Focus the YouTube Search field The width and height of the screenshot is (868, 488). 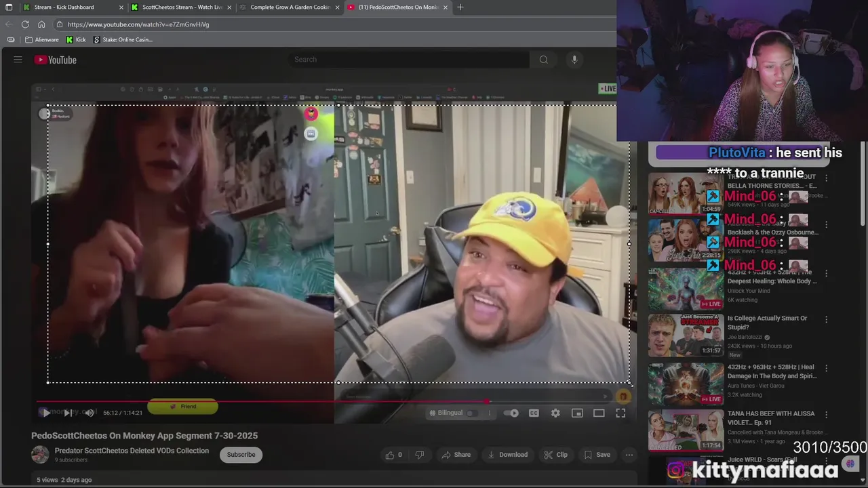(x=410, y=60)
